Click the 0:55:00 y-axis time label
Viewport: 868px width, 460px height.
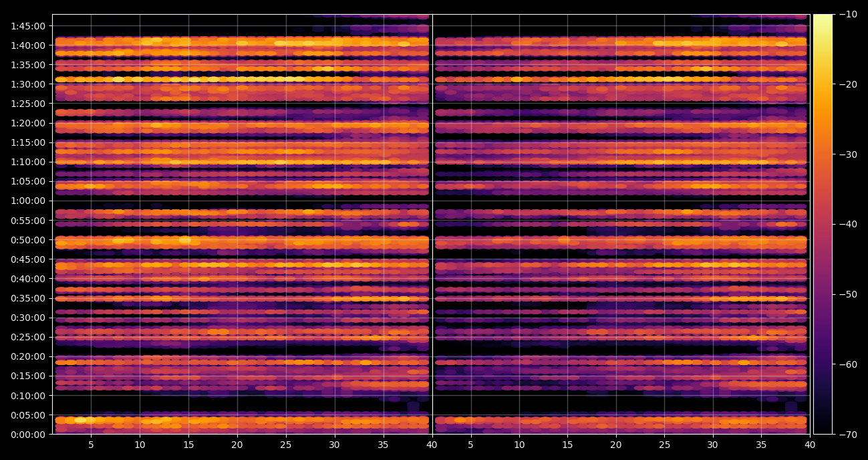[29, 221]
